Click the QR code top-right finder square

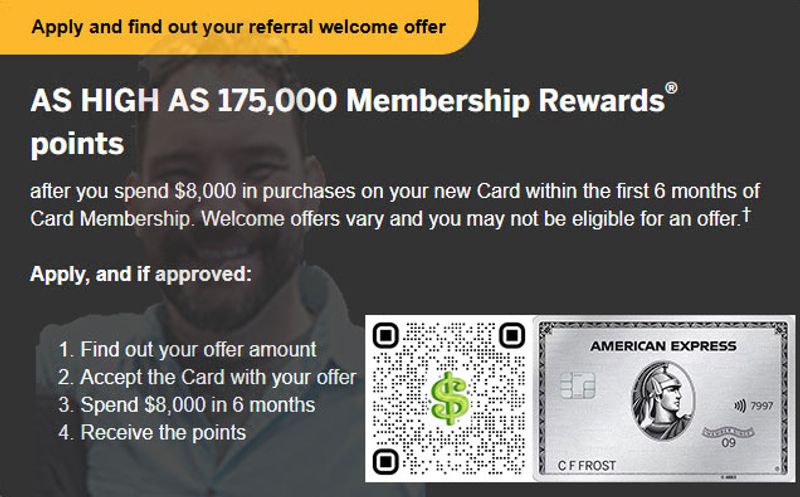point(512,336)
